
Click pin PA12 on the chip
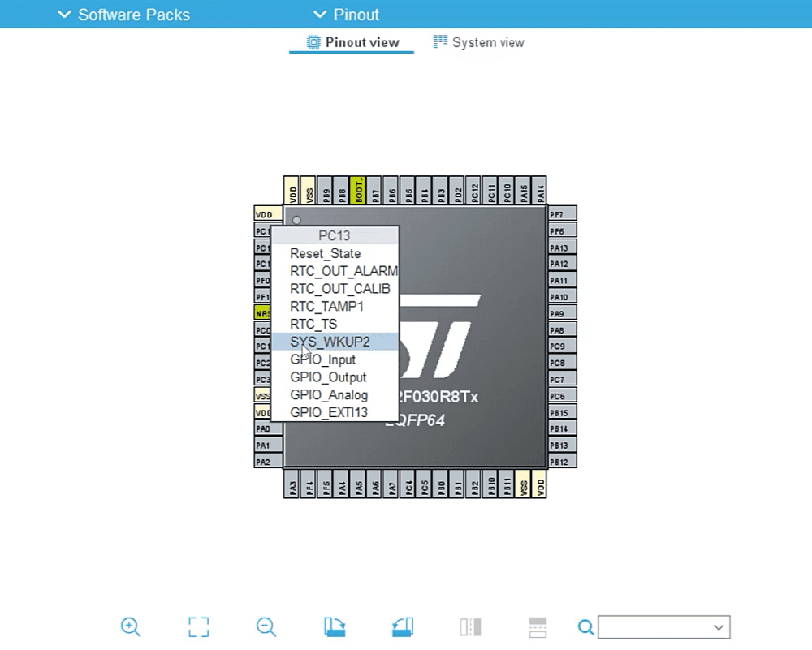(563, 264)
